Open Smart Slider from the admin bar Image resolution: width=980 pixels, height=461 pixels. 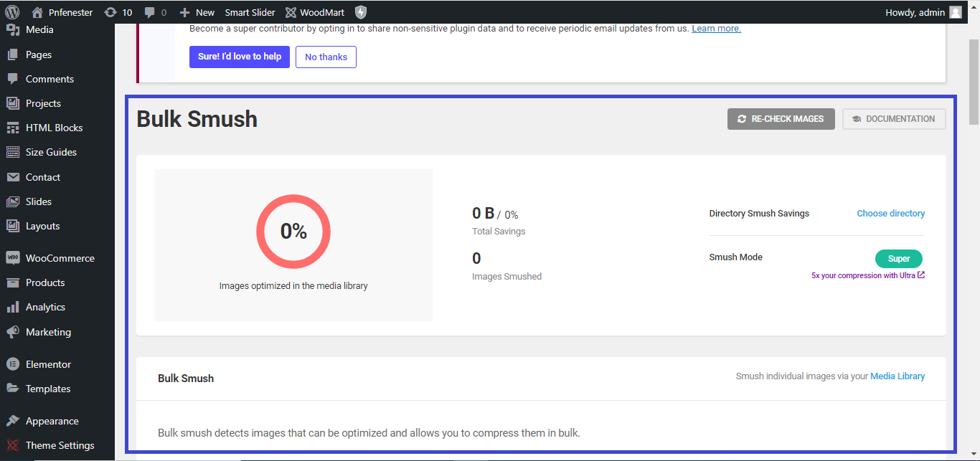coord(250,12)
